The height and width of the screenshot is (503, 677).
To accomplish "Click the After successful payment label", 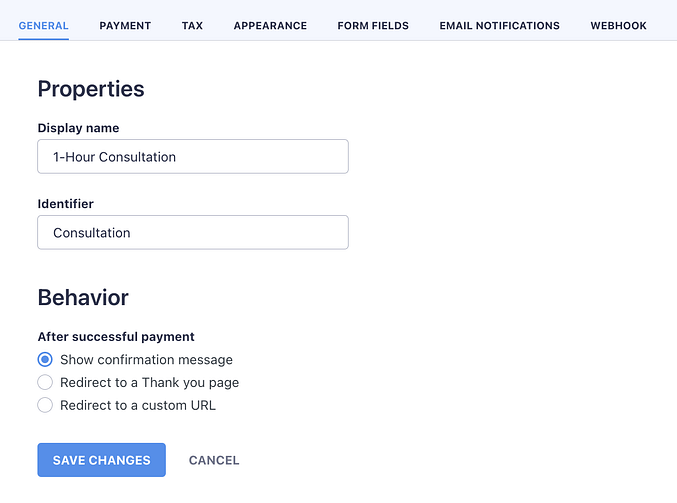I will 116,337.
